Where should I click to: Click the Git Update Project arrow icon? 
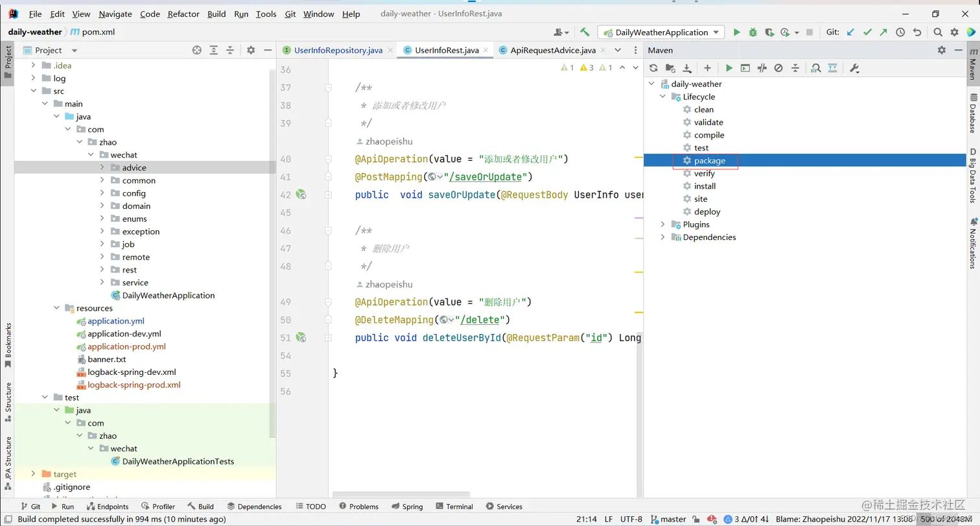click(851, 32)
